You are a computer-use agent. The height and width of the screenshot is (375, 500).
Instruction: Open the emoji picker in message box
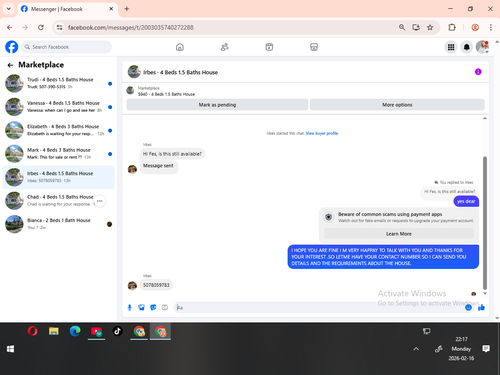pyautogui.click(x=468, y=307)
